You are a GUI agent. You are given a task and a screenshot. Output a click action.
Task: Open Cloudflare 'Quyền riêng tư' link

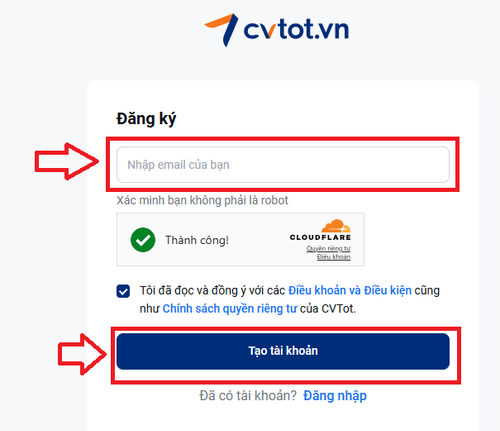[x=328, y=248]
